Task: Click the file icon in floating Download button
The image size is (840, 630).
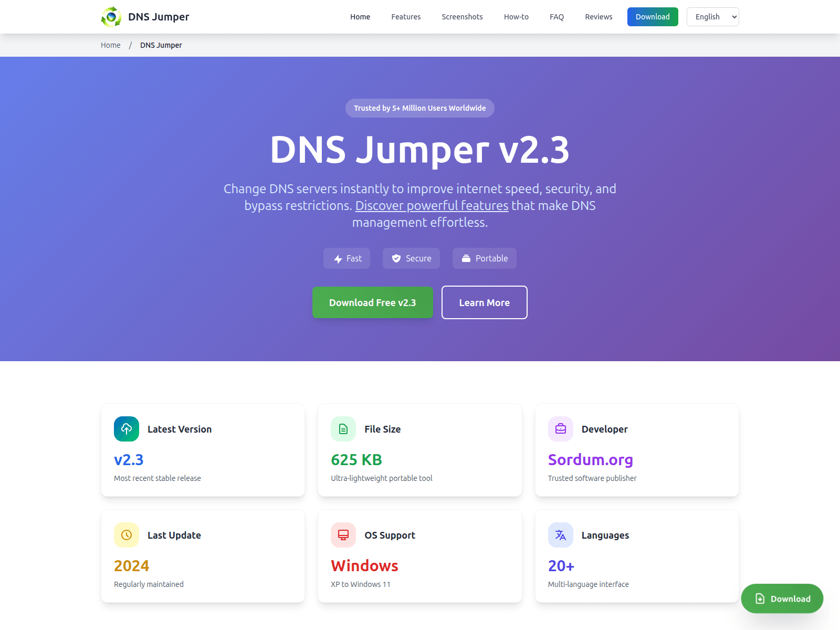Action: [760, 598]
